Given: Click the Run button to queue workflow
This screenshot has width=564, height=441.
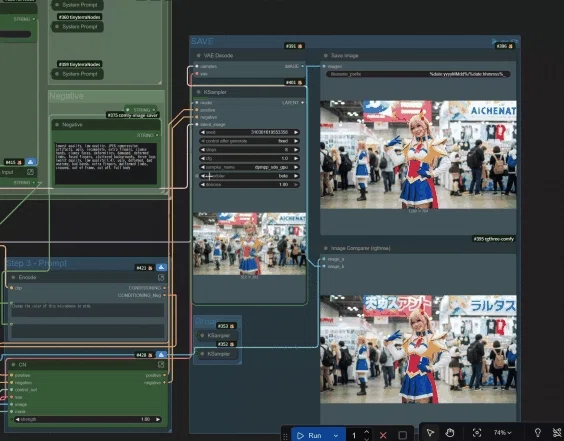Looking at the screenshot, I should point(309,435).
